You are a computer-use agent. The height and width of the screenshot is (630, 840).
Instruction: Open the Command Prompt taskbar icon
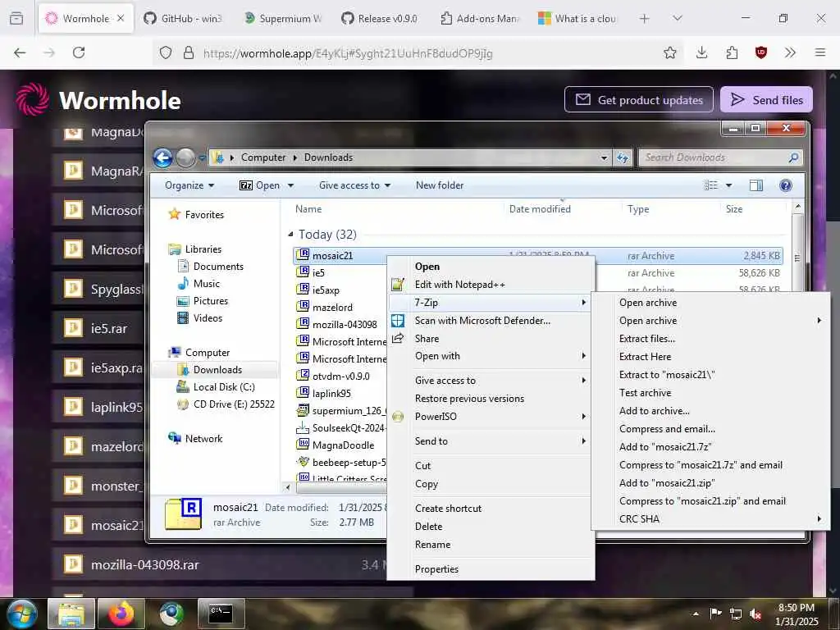pos(221,614)
